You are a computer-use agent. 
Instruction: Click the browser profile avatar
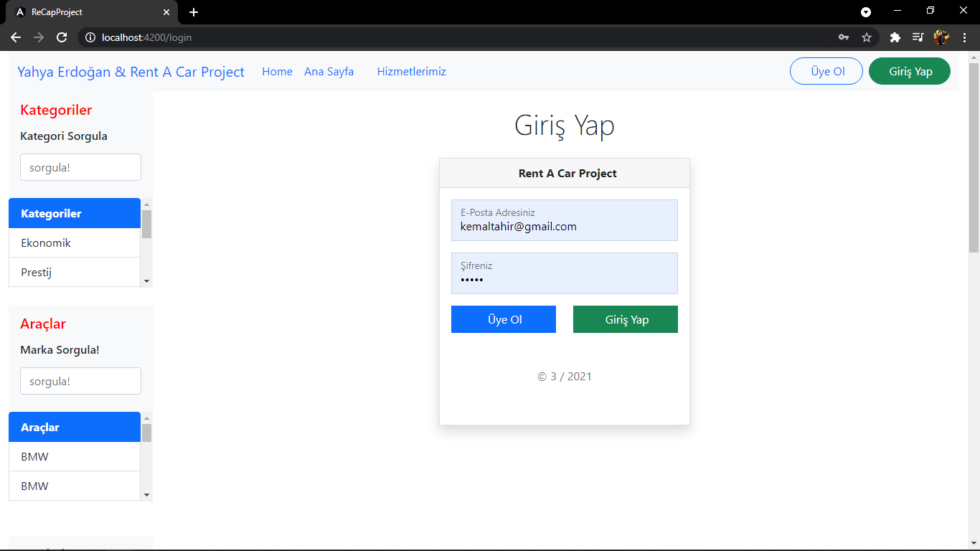coord(941,37)
